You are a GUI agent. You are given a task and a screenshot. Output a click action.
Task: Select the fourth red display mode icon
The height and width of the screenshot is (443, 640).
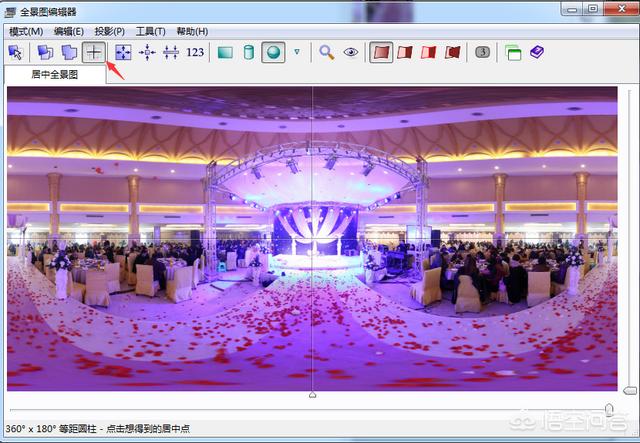(453, 52)
